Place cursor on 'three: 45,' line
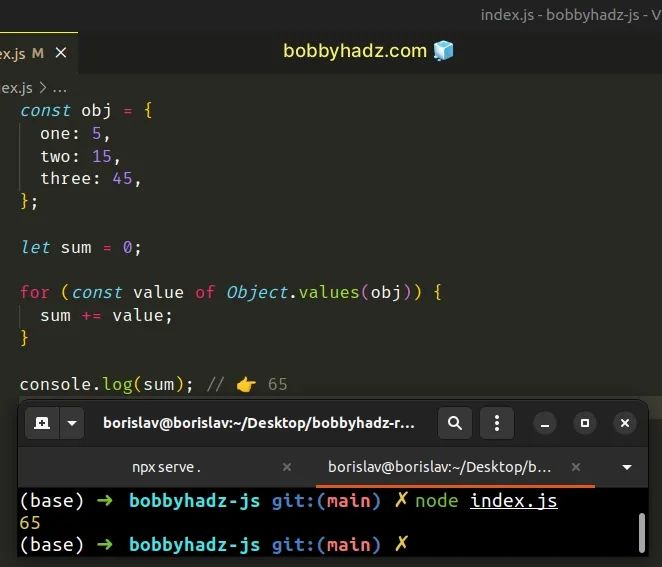The height and width of the screenshot is (567, 662). tap(90, 179)
